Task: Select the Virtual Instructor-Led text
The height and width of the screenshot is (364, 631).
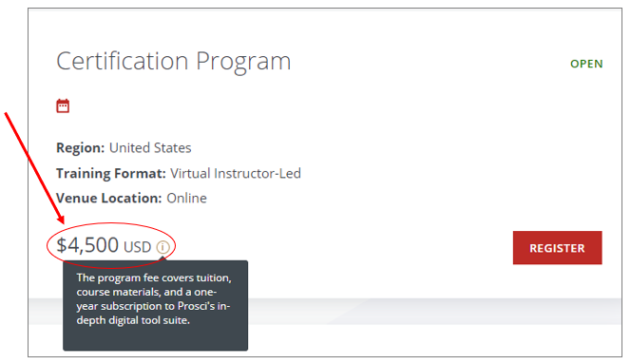Action: tap(236, 173)
